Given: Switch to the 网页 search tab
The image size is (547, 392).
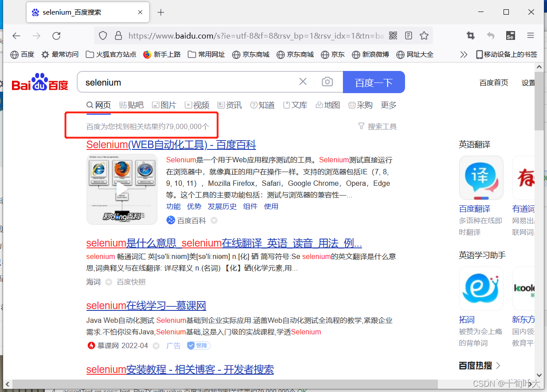Looking at the screenshot, I should (x=98, y=105).
